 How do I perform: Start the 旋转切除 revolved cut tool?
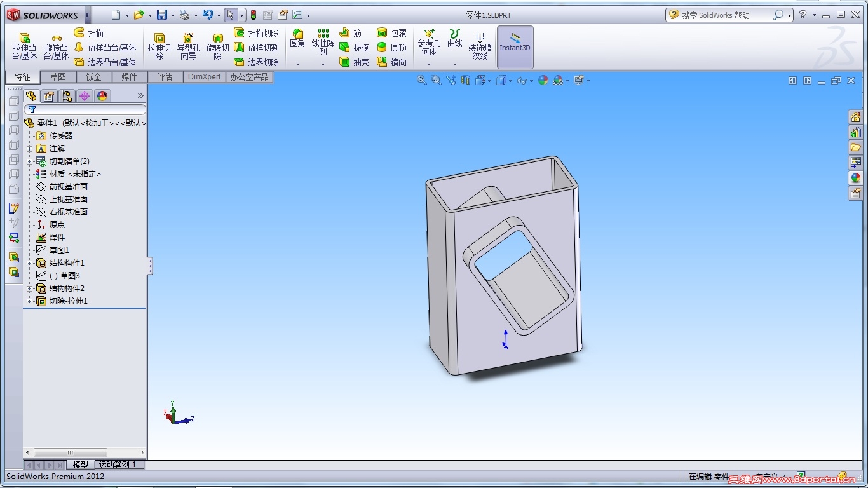[x=217, y=46]
